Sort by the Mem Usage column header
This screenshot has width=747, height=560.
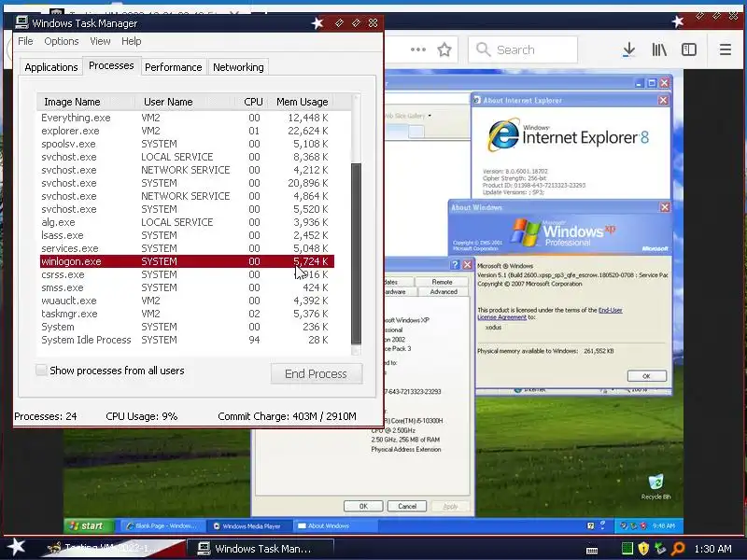pyautogui.click(x=302, y=102)
